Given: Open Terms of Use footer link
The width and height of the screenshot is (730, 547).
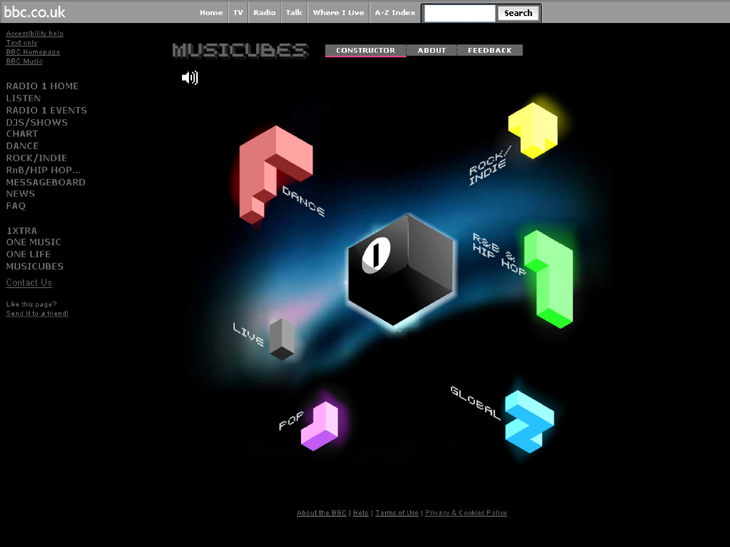Looking at the screenshot, I should [397, 513].
